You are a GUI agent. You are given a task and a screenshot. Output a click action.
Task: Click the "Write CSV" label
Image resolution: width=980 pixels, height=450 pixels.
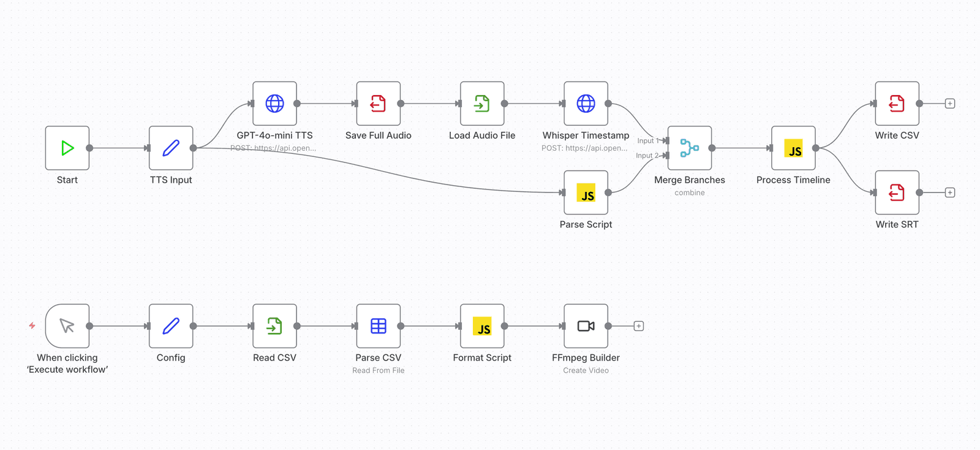[897, 135]
